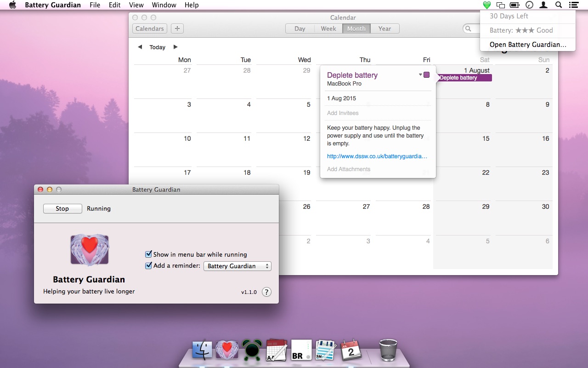Image resolution: width=588 pixels, height=368 pixels.
Task: Open the Battery Guardian reminder calendar dropdown
Action: [237, 266]
